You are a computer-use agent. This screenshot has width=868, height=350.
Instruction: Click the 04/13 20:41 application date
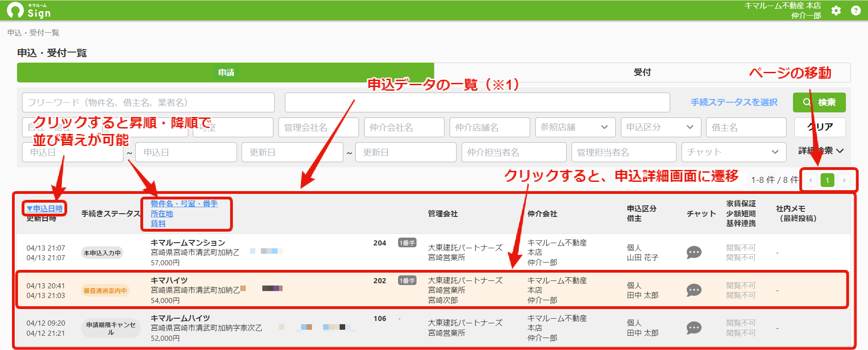(x=46, y=286)
